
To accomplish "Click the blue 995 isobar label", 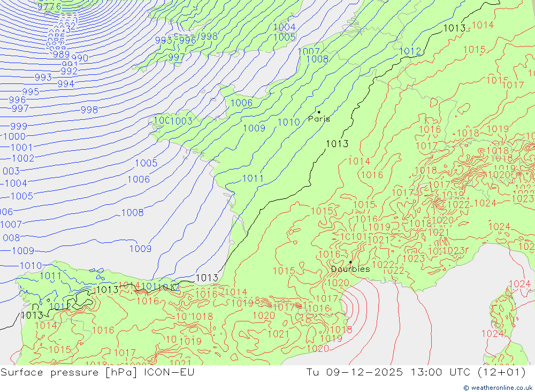I will (x=30, y=92).
